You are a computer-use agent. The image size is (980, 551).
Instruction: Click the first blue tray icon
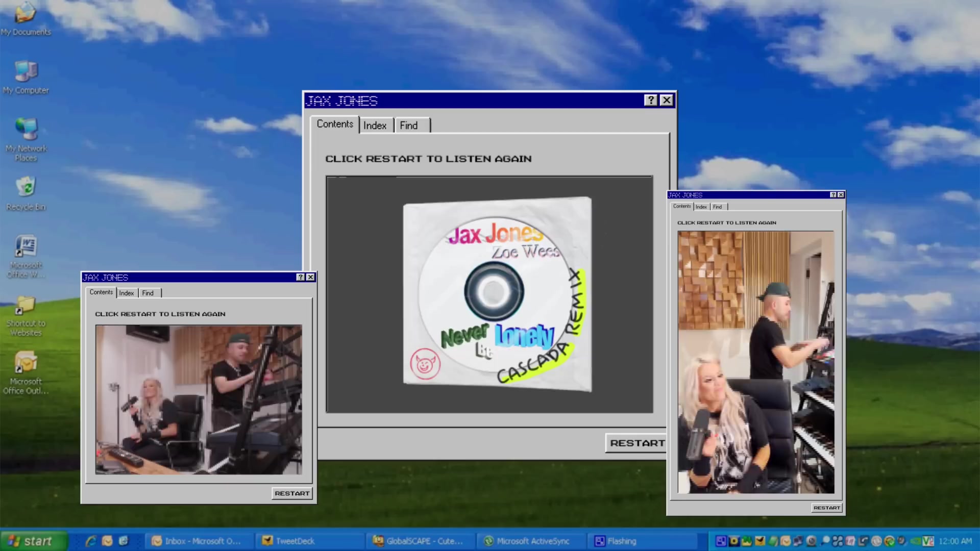721,541
